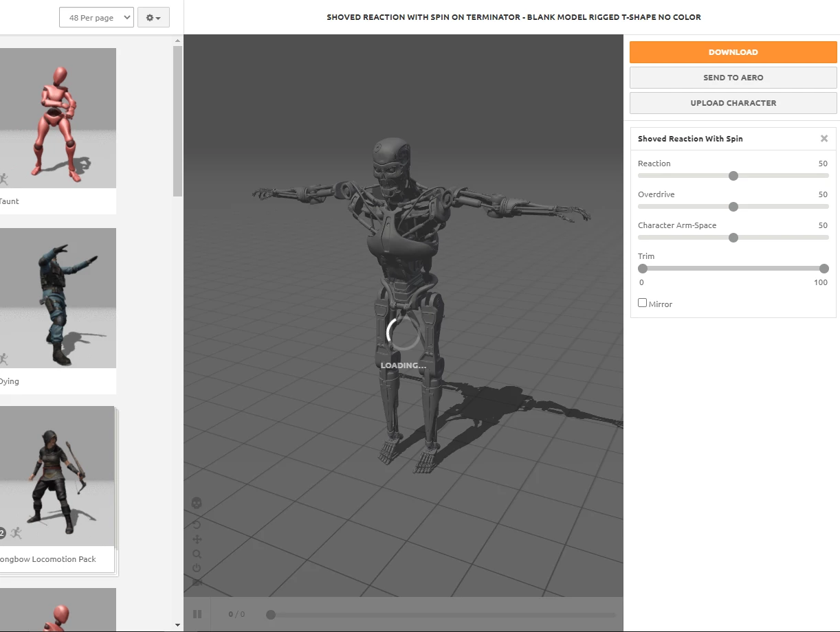Adjust the Overdrive slider handle
The width and height of the screenshot is (840, 632).
(x=733, y=207)
